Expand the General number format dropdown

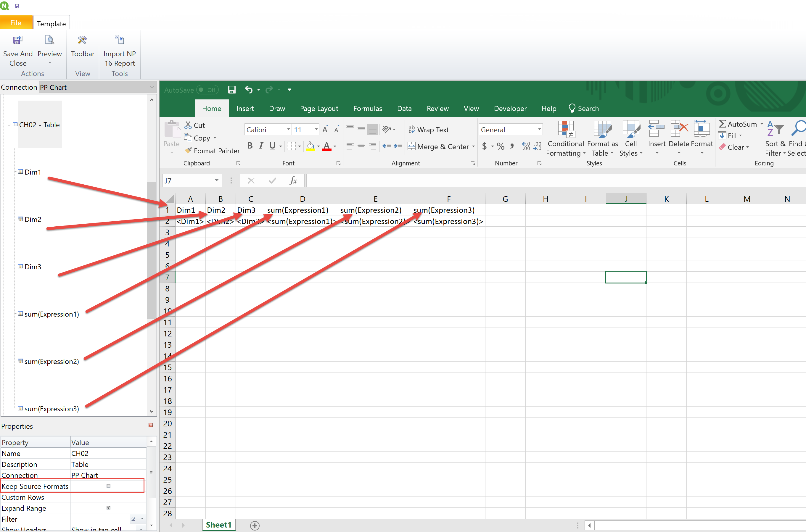click(x=539, y=130)
